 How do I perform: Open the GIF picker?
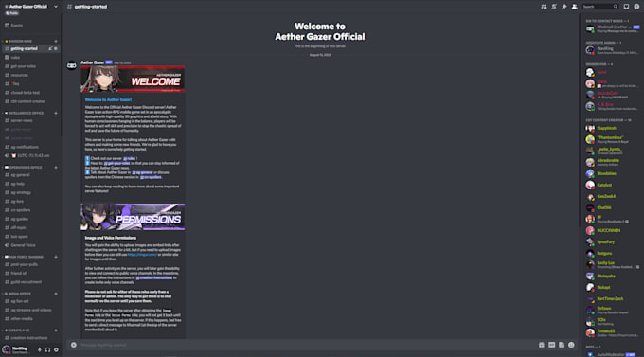(551, 345)
